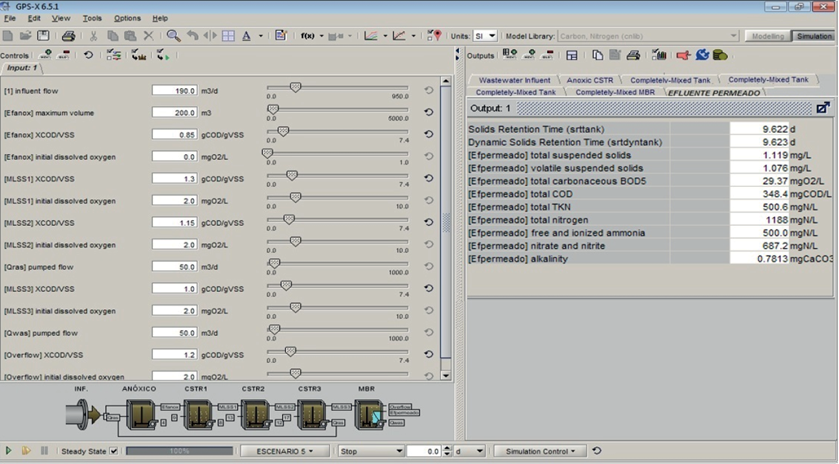Pop out the Output 1 panel

[x=822, y=107]
